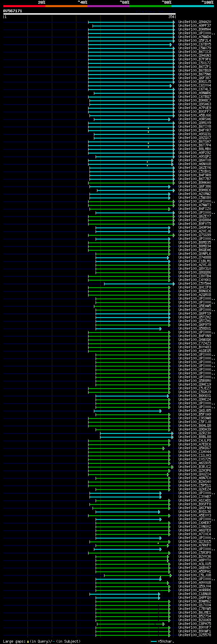Click label UniRef100_A7PUE9
The image size is (217, 644).
coord(195,108)
